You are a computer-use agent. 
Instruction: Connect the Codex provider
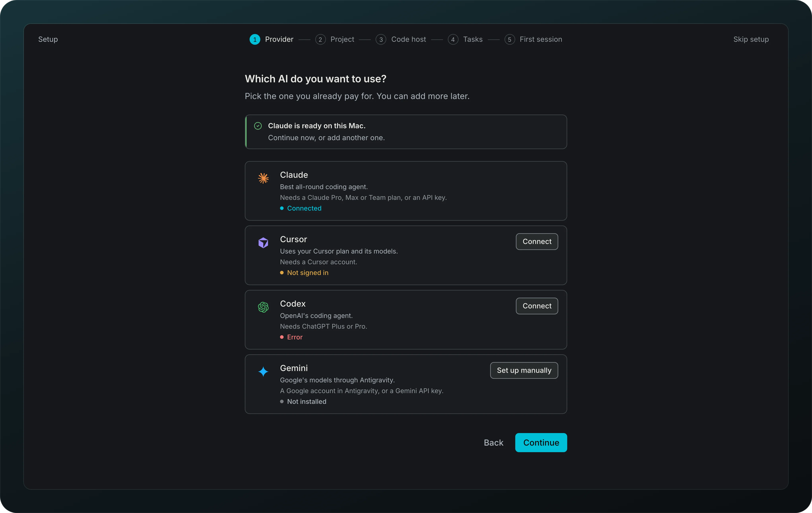537,306
